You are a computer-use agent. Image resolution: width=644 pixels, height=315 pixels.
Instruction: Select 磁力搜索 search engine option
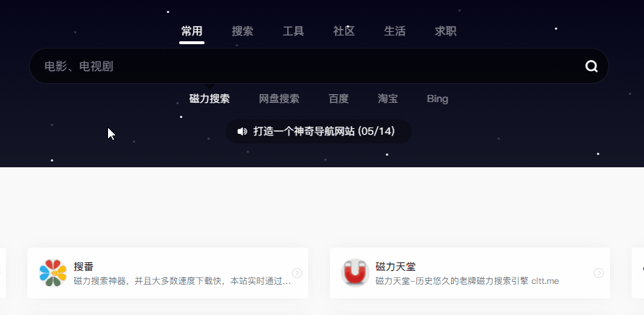tap(210, 99)
